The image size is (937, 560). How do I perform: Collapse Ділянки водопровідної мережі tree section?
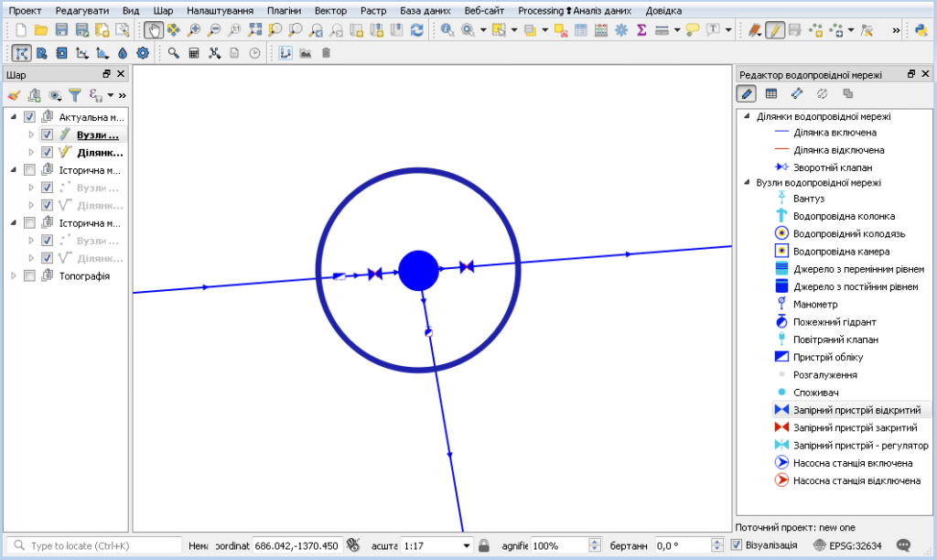[747, 116]
